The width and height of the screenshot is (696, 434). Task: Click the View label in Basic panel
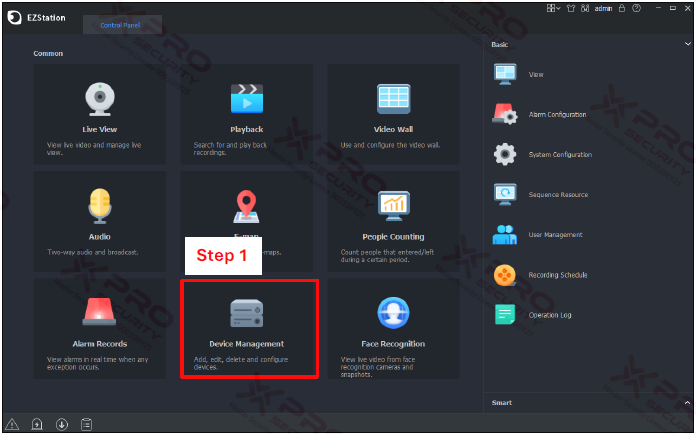tap(536, 75)
